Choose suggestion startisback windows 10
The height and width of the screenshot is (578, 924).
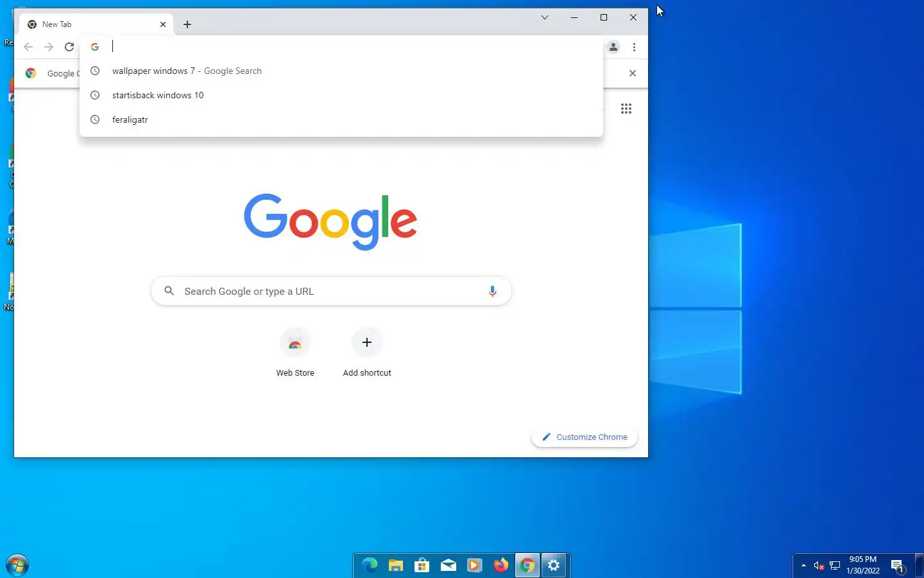point(341,95)
